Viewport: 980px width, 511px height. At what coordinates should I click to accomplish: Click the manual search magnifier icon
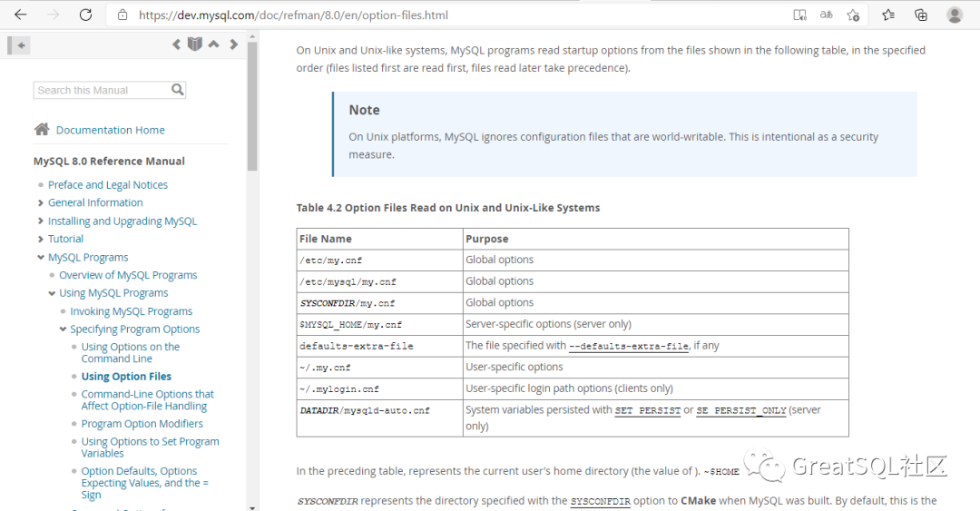pos(178,90)
